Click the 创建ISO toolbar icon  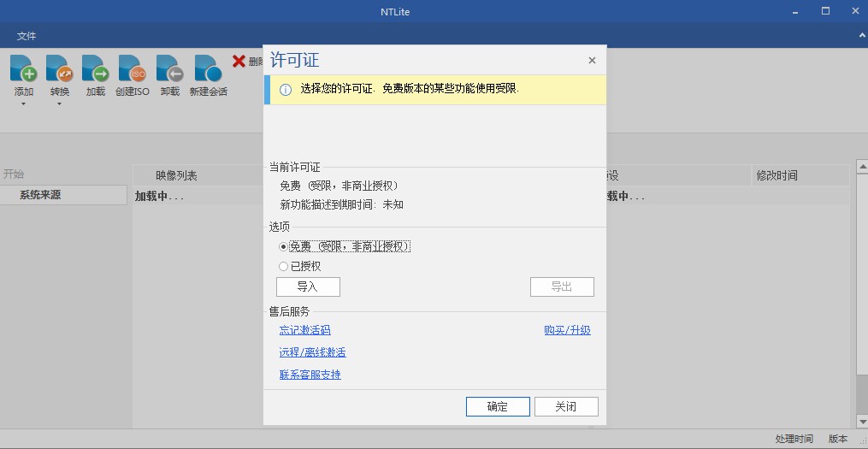coord(133,68)
